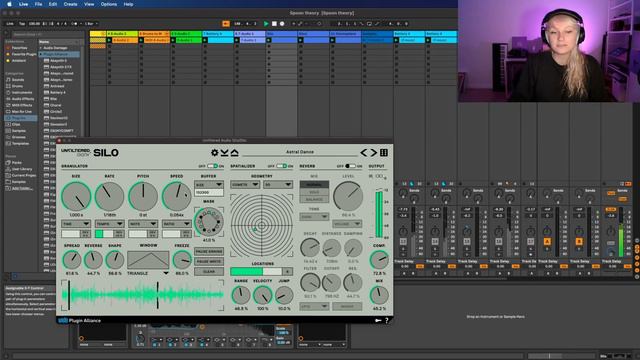Open the SILO preset browser grid icon
Screen dimensions: 640x360
tap(384, 153)
